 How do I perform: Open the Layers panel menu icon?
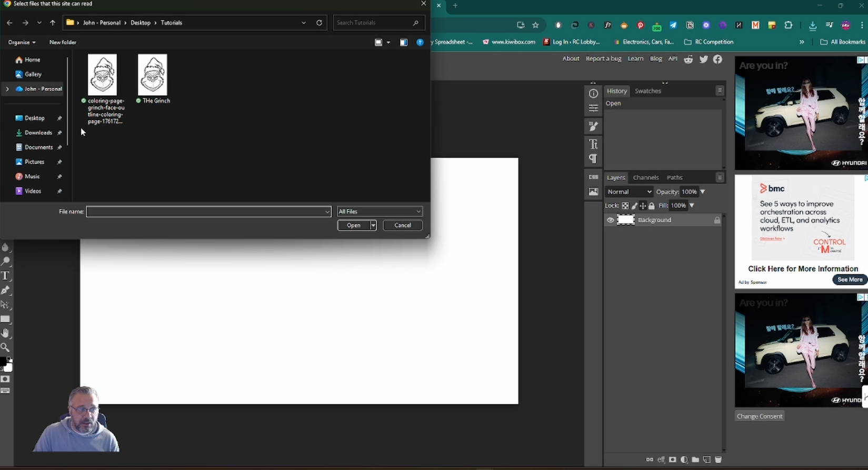(x=720, y=177)
